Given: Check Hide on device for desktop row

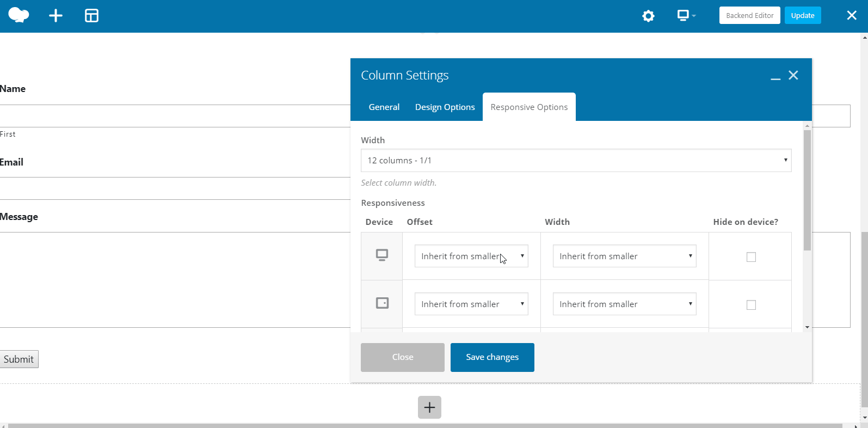Looking at the screenshot, I should (751, 257).
